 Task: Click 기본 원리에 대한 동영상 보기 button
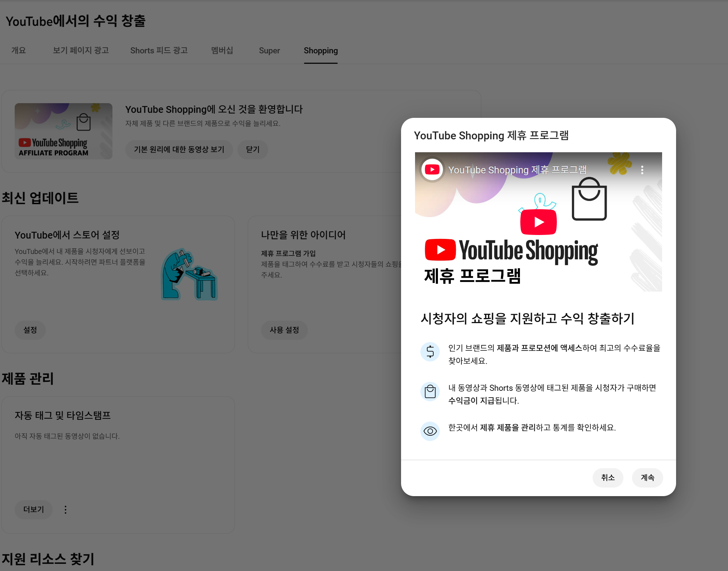[179, 149]
